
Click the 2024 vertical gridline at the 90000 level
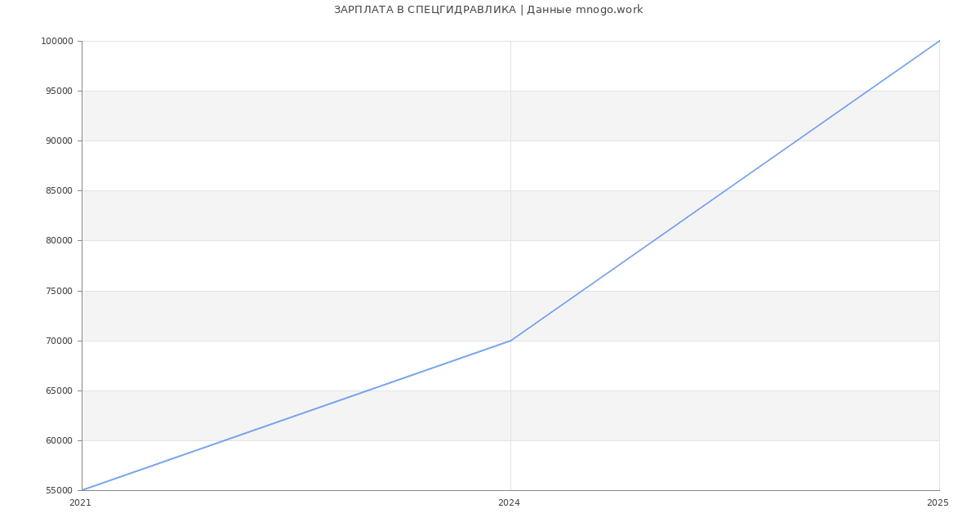pos(510,141)
